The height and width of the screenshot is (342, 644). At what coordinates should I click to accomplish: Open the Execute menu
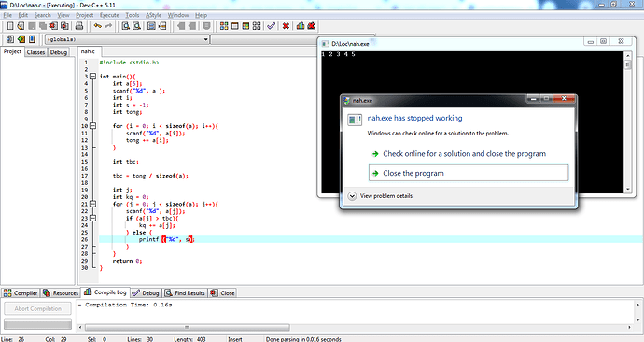pos(109,15)
